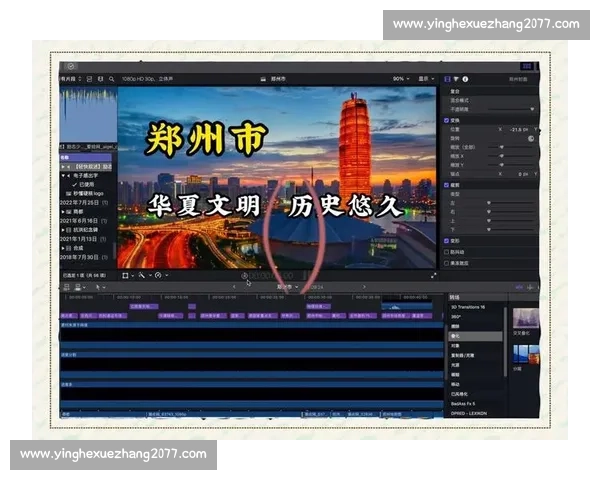Choose the Select arrow tool icon

point(98,287)
